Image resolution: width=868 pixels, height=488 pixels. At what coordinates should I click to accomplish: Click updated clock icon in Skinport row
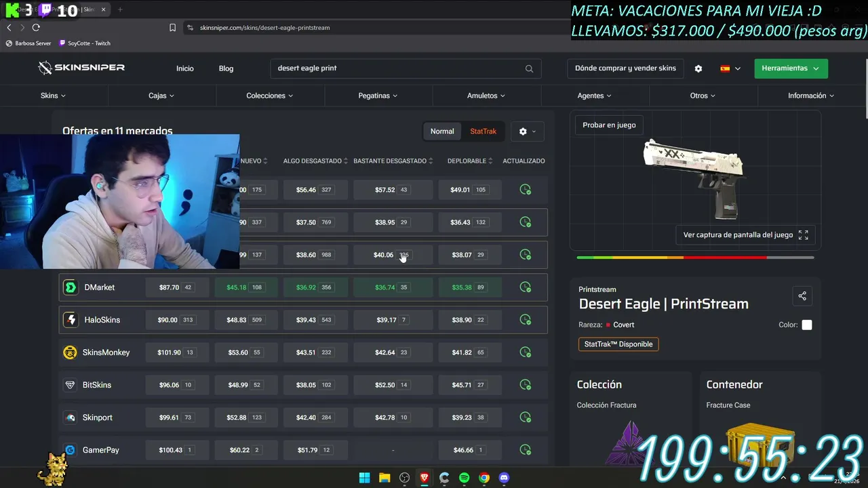coord(525,418)
